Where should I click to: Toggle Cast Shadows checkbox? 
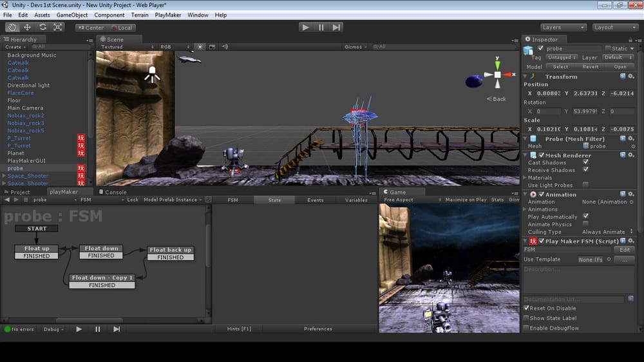(x=585, y=162)
